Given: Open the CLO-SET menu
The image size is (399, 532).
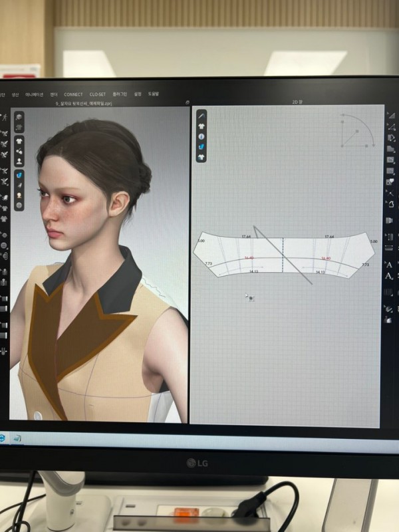Looking at the screenshot, I should 97,94.
